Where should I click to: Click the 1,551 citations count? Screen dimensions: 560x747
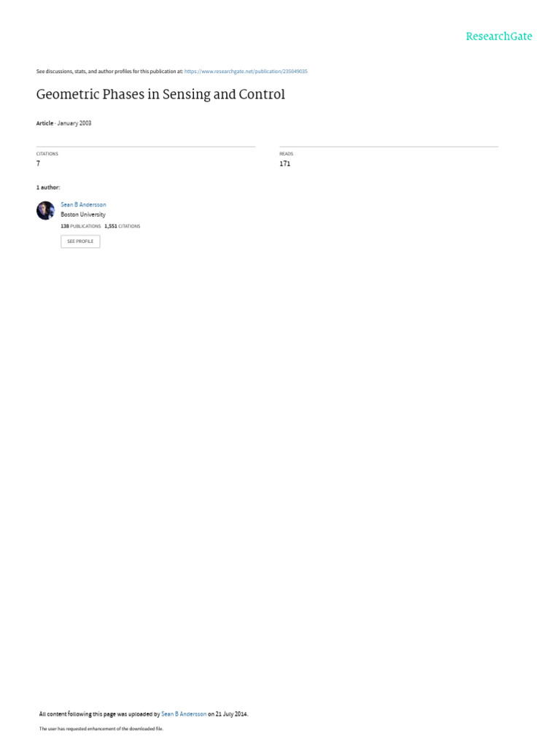coord(122,226)
